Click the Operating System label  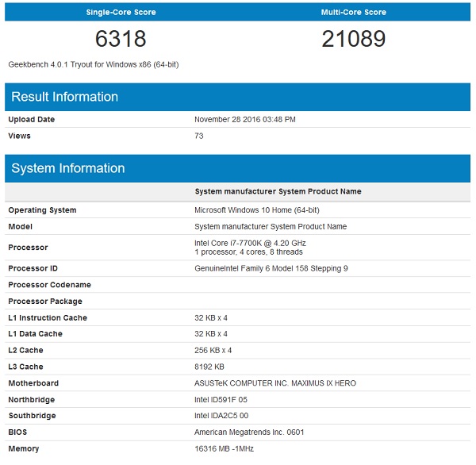coord(42,210)
